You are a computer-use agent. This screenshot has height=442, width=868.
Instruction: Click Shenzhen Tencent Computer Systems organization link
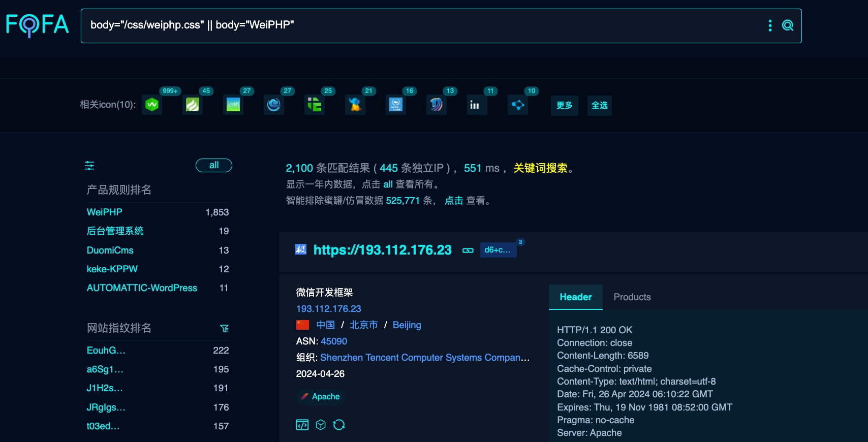[x=425, y=358]
